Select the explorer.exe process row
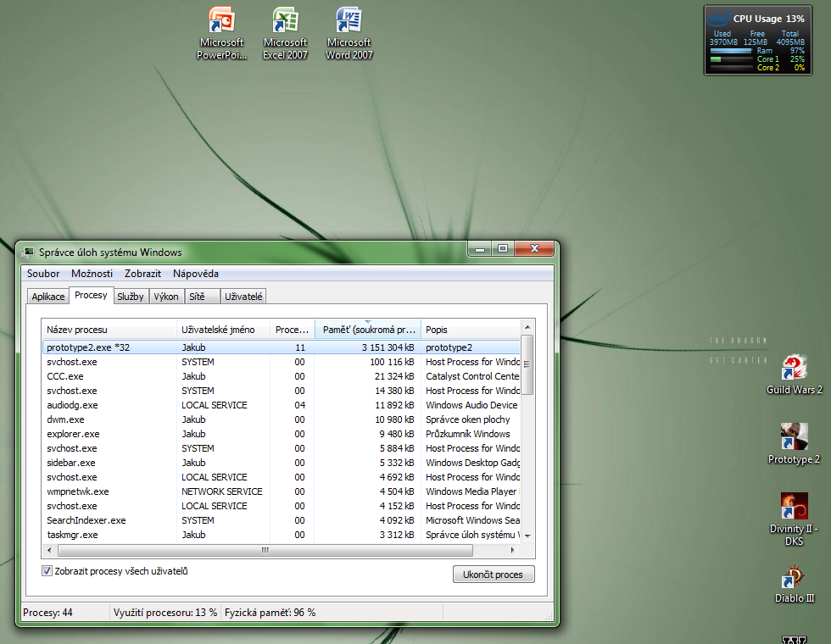The image size is (831, 644). point(281,434)
